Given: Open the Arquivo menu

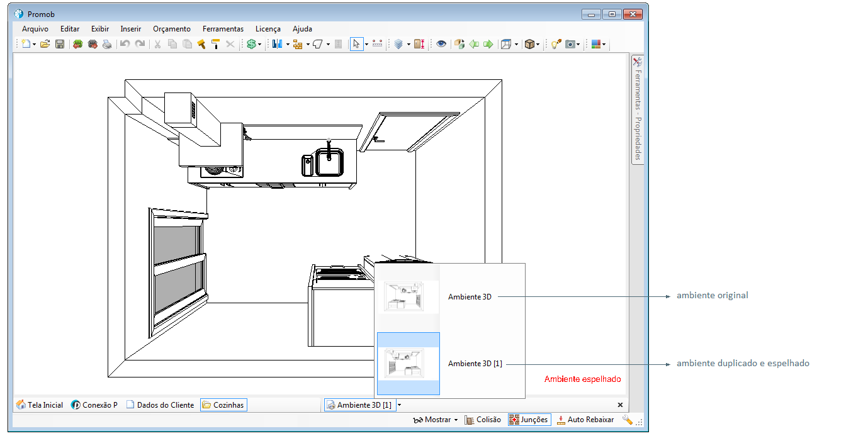Looking at the screenshot, I should point(35,29).
